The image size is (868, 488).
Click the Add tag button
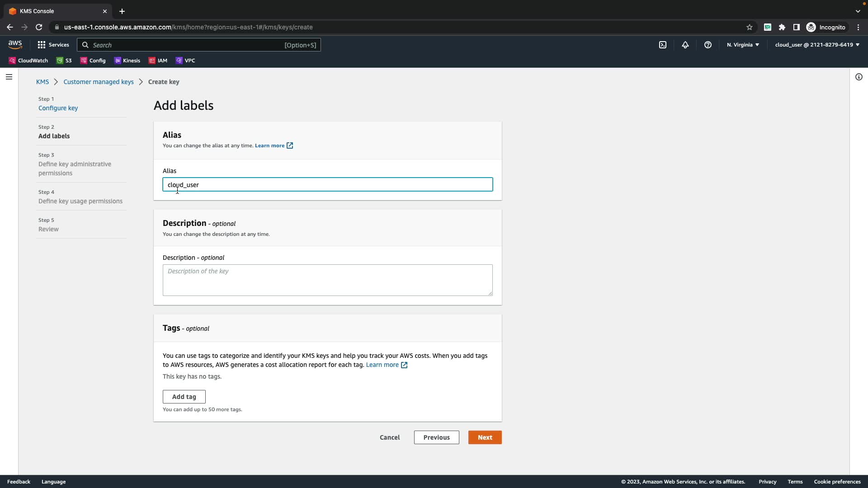184,397
